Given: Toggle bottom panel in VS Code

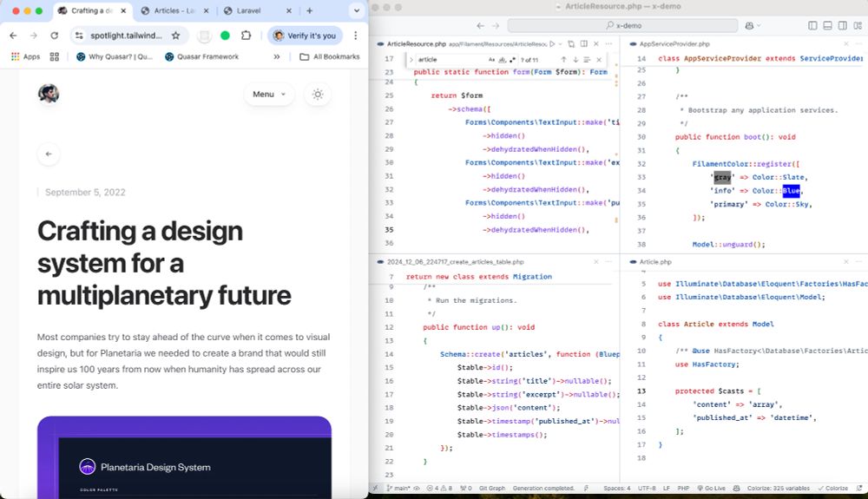Looking at the screenshot, I should tap(827, 25).
